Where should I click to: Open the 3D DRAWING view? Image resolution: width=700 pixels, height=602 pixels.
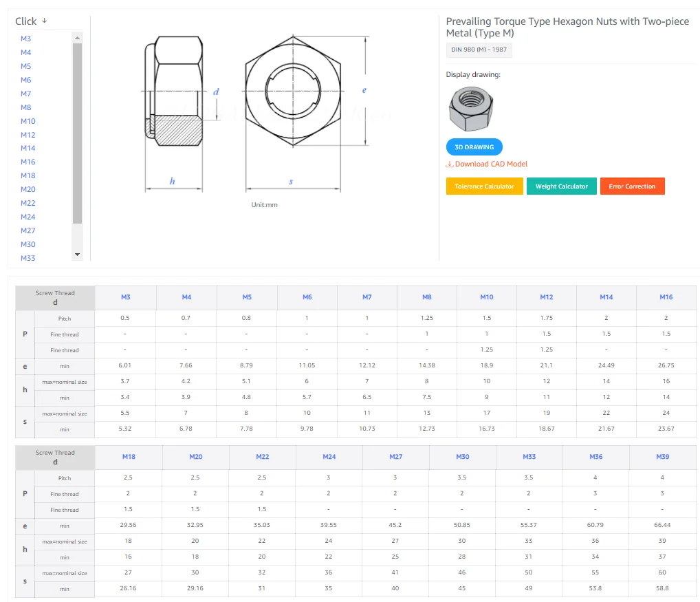tap(474, 147)
